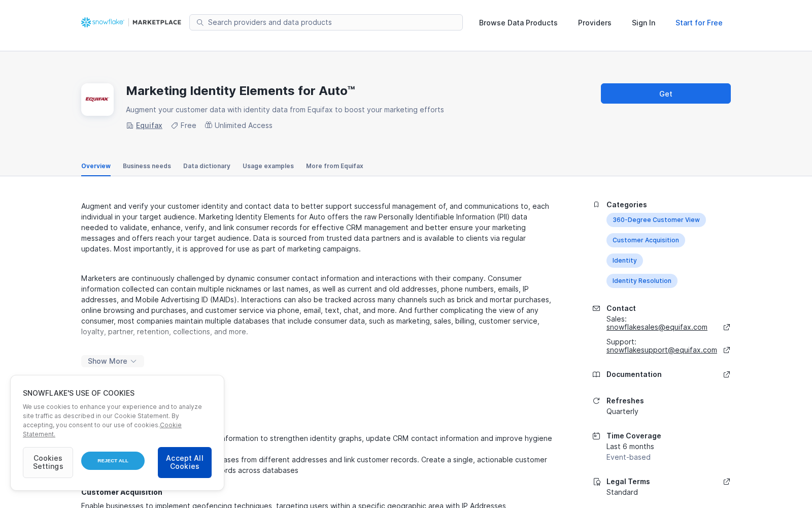Click the 'Event-based' text
The width and height of the screenshot is (812, 508).
pyautogui.click(x=628, y=457)
